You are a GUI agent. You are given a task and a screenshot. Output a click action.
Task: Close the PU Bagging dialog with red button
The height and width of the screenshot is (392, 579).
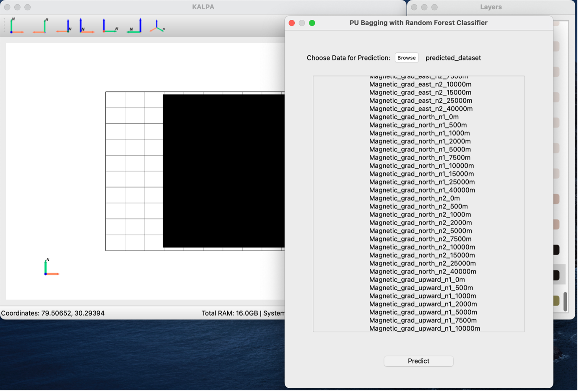(x=293, y=23)
